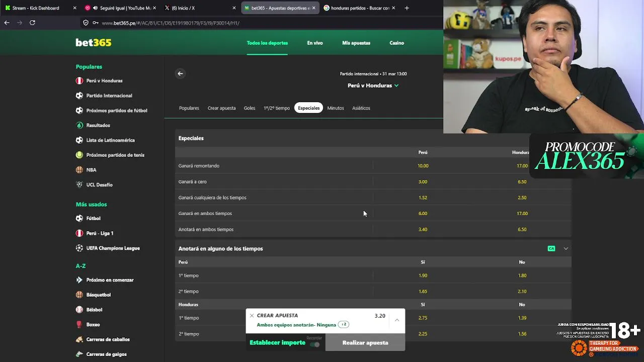Select Honduras Ganará a cero odds 6.50

[522, 182]
